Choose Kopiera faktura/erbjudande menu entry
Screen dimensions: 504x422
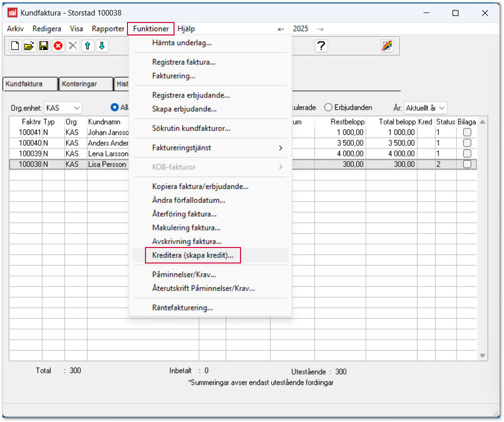210,186
